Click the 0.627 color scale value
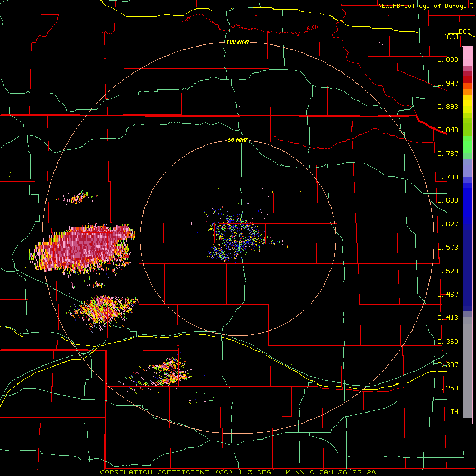 [448, 224]
